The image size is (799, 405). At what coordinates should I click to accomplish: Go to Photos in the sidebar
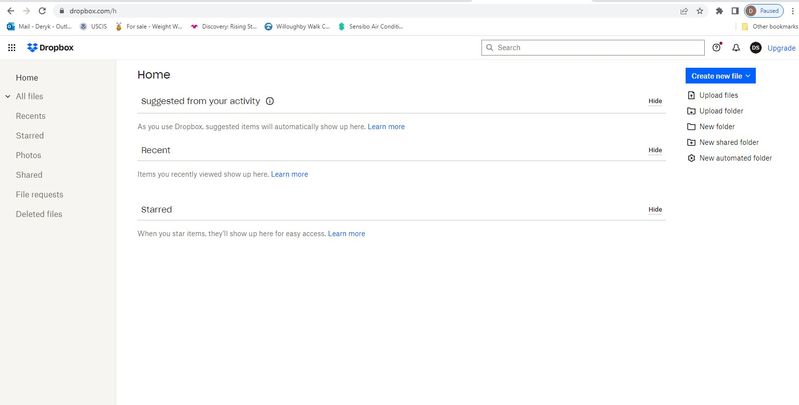[x=29, y=155]
